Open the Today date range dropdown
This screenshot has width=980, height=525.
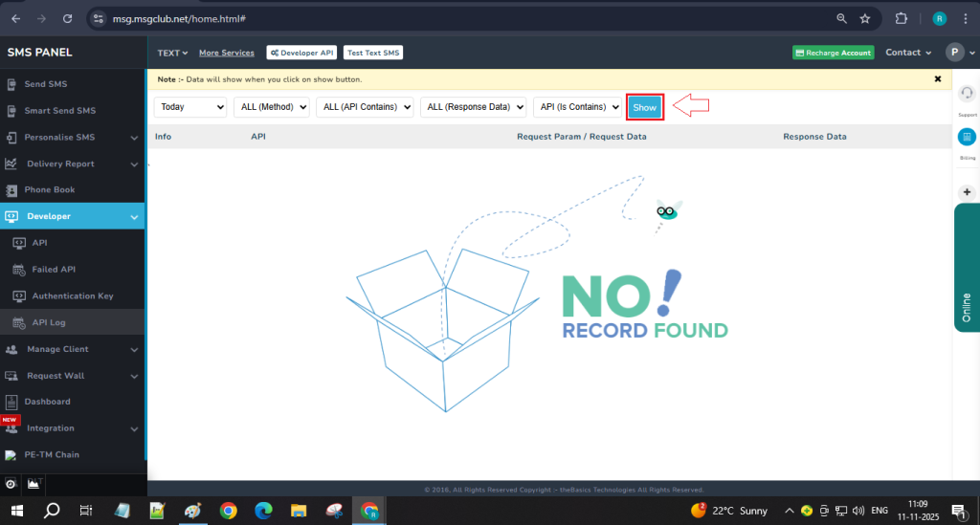pyautogui.click(x=190, y=107)
